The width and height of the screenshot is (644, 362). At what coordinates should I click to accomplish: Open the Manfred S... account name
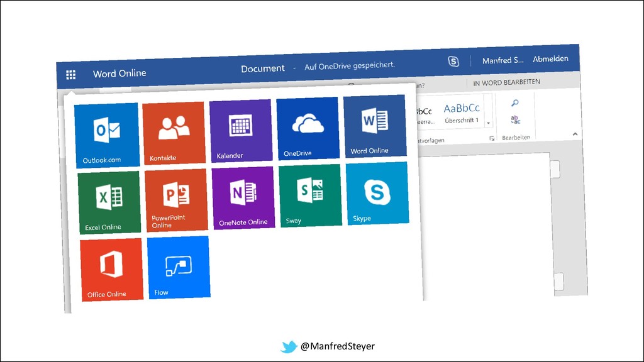[502, 60]
